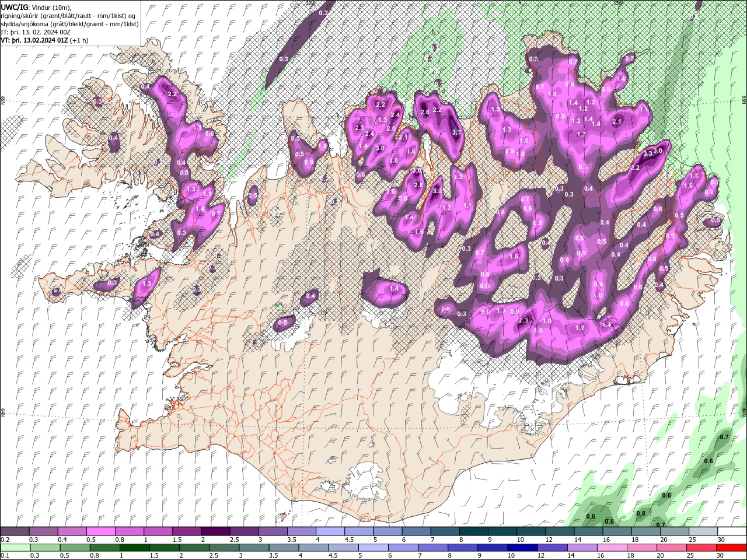Screen dimensions: 747x560
Task: Click snow legend swatch between 14 and 16
Action: [588, 531]
